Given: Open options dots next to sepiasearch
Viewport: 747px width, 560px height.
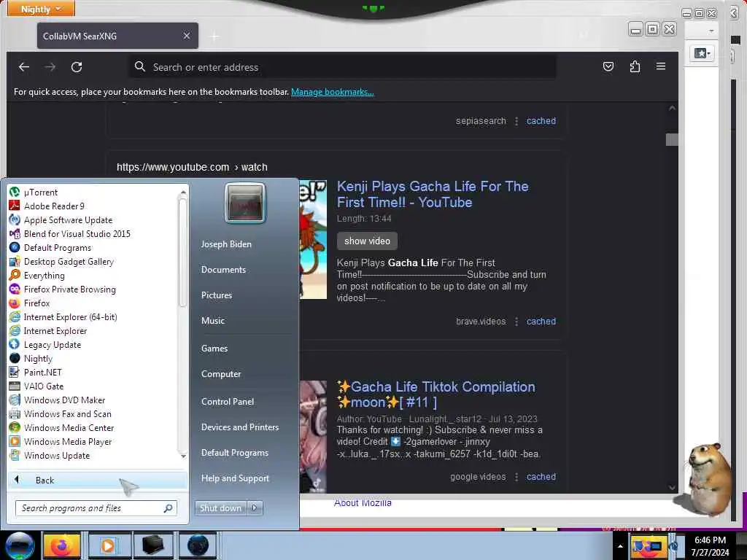Looking at the screenshot, I should click(x=516, y=121).
